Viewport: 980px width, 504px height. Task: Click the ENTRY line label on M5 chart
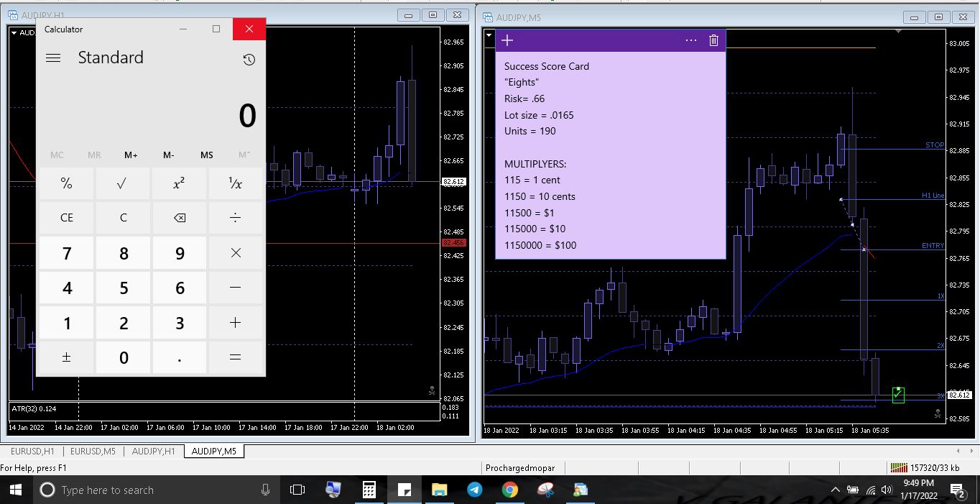[933, 246]
